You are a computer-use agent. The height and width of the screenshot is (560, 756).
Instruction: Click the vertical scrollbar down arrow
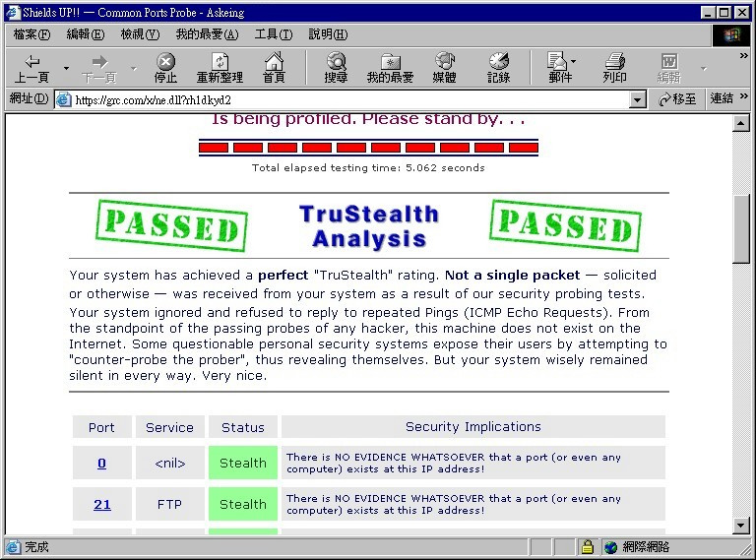(740, 526)
